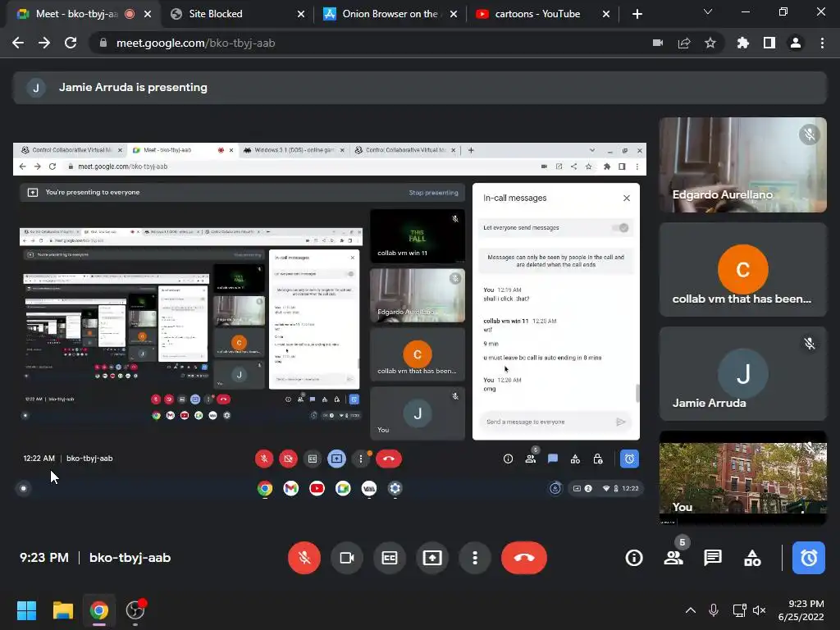
Task: Click presented red hang-up button
Action: (388, 459)
